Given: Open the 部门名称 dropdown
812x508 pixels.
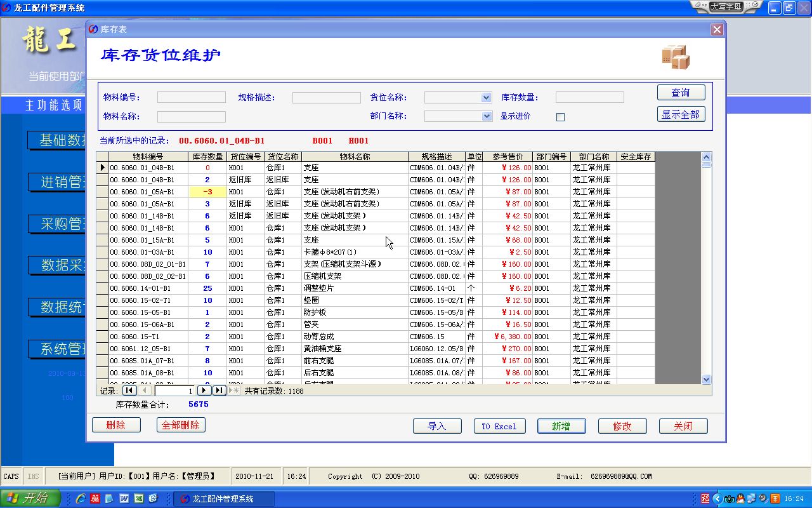Looking at the screenshot, I should click(487, 116).
